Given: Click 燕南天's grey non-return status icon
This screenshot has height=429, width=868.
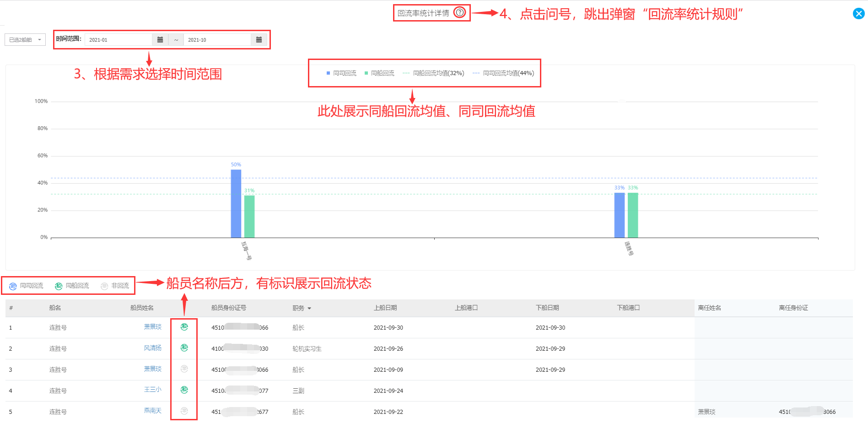Looking at the screenshot, I should coord(184,411).
